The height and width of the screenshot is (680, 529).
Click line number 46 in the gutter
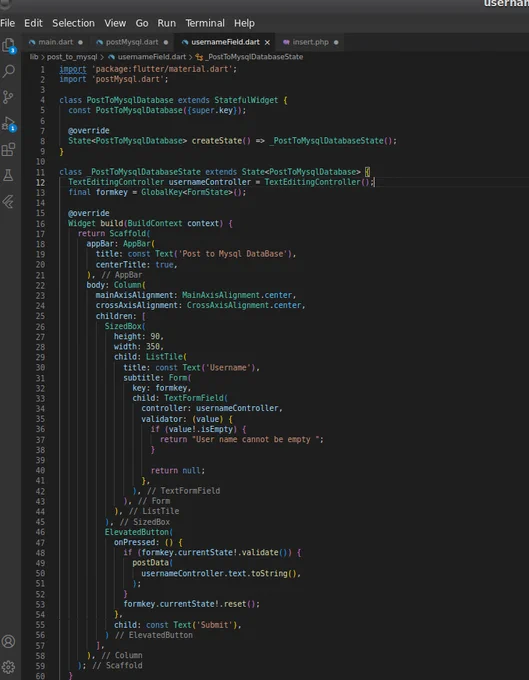click(x=40, y=532)
